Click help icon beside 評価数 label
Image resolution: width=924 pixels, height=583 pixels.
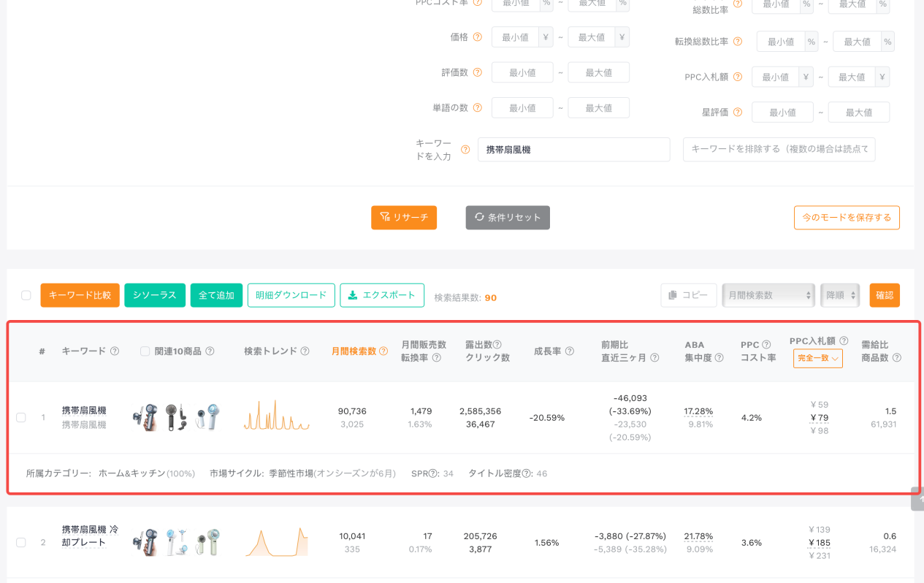(x=478, y=72)
